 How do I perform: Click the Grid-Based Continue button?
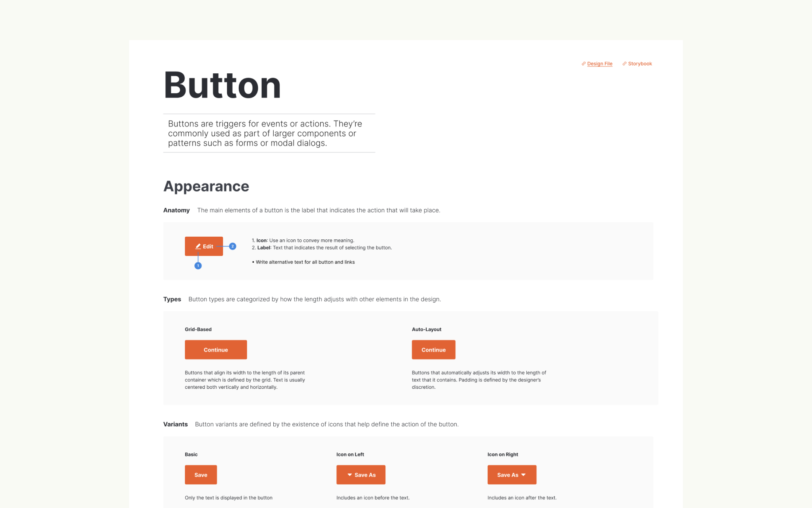click(216, 350)
